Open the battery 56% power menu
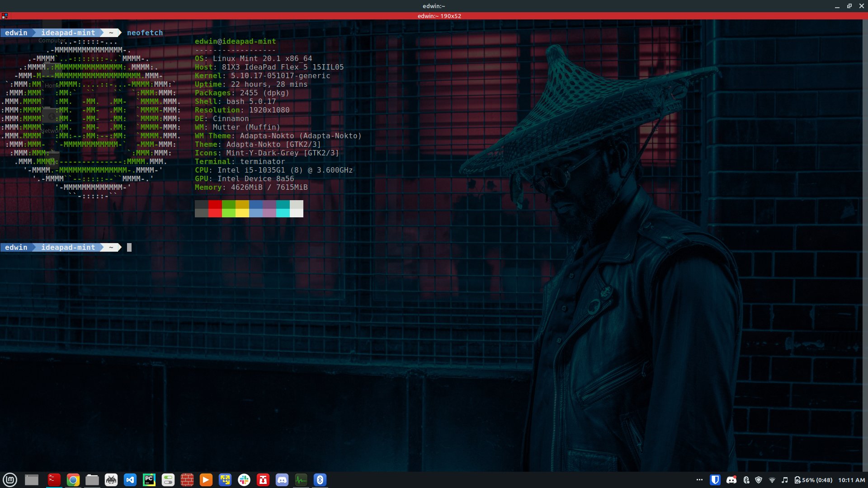868x488 pixels. click(813, 480)
